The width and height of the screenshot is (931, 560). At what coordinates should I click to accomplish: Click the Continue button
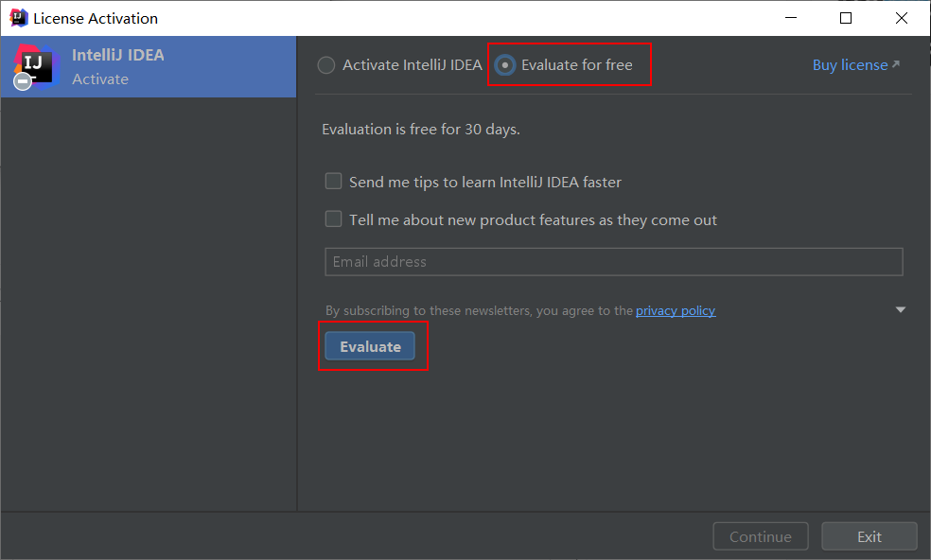tap(760, 537)
